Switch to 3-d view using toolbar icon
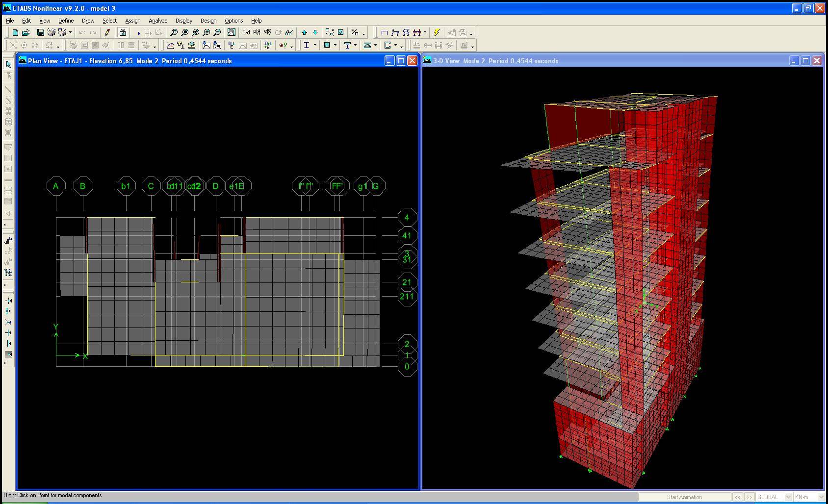The height and width of the screenshot is (504, 828). (246, 33)
